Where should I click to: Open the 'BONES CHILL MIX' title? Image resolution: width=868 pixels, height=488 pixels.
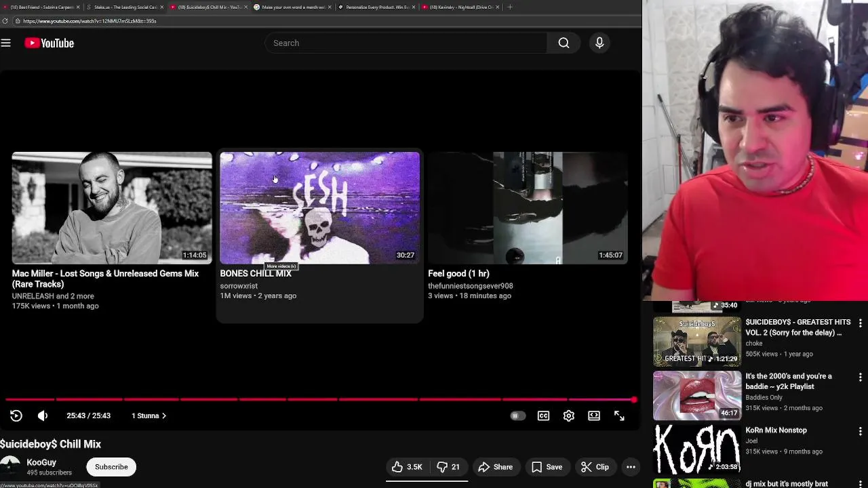pos(256,274)
